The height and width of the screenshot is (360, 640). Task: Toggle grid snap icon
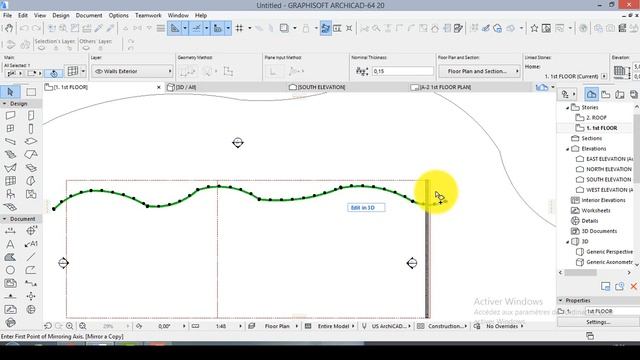click(239, 28)
